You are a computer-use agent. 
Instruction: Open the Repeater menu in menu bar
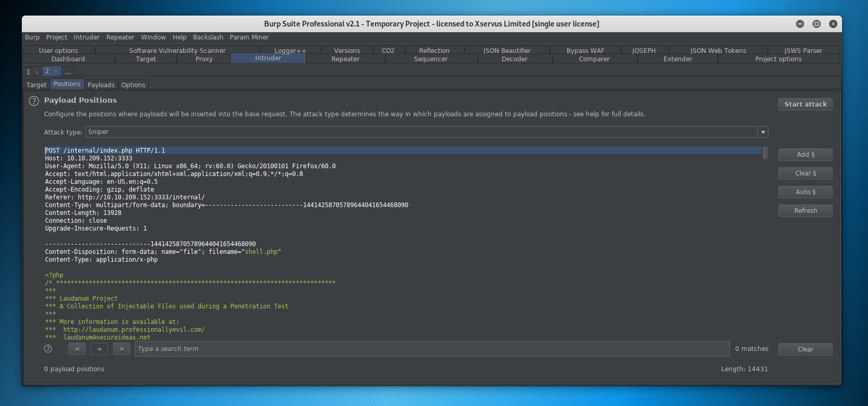[x=120, y=37]
